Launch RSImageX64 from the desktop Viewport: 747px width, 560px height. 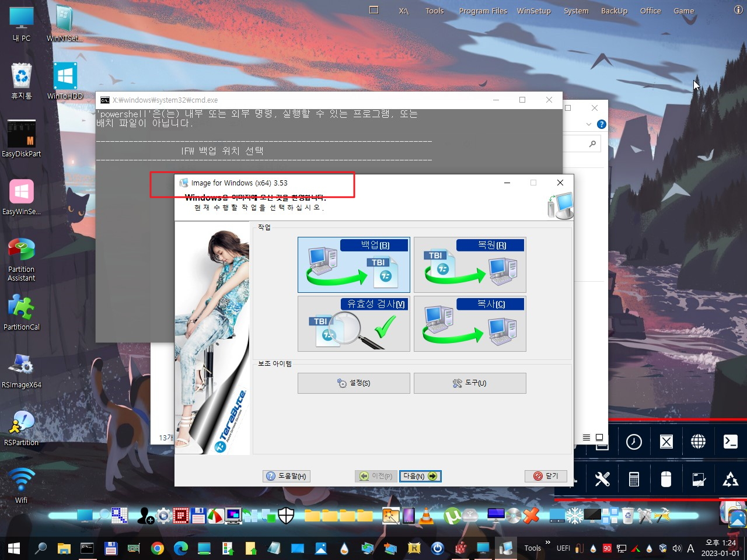pos(22,370)
